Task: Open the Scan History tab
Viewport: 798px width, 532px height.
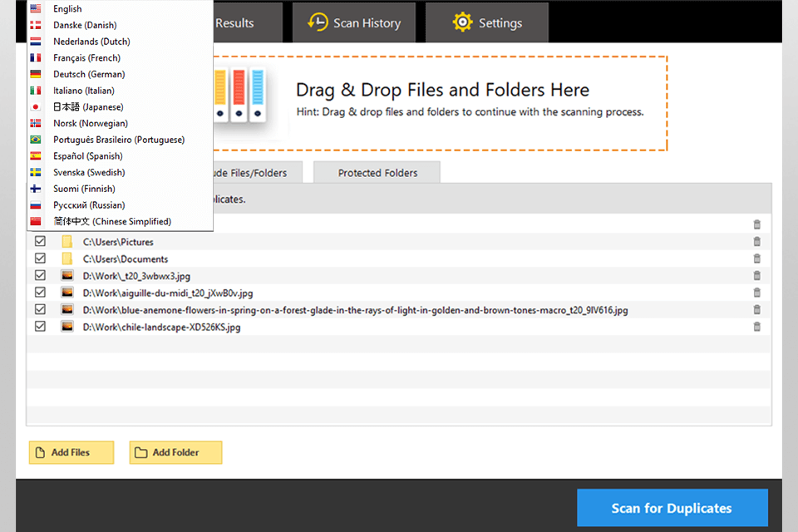Action: [x=354, y=23]
